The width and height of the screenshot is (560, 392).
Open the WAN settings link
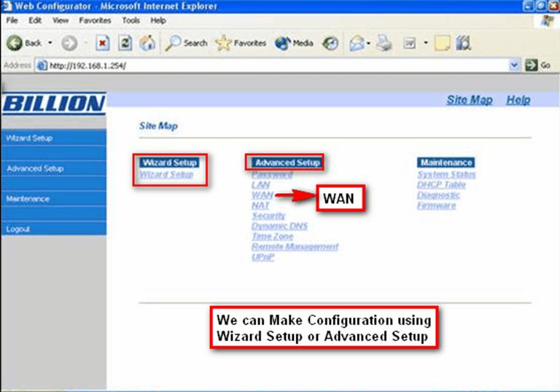[262, 195]
